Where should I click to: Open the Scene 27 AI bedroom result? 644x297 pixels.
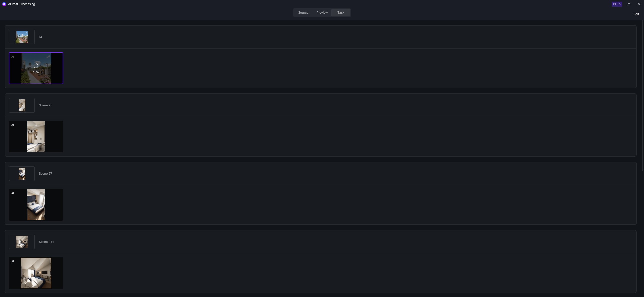[36, 205]
